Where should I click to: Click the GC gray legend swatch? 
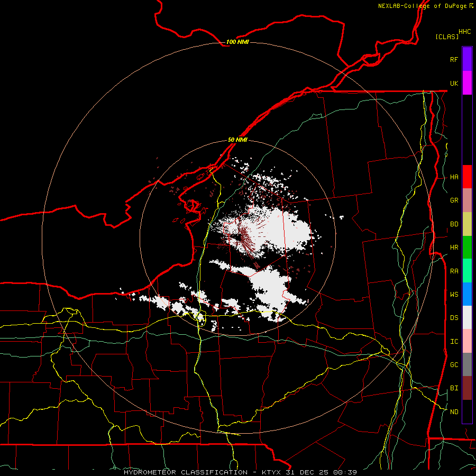pos(467,364)
